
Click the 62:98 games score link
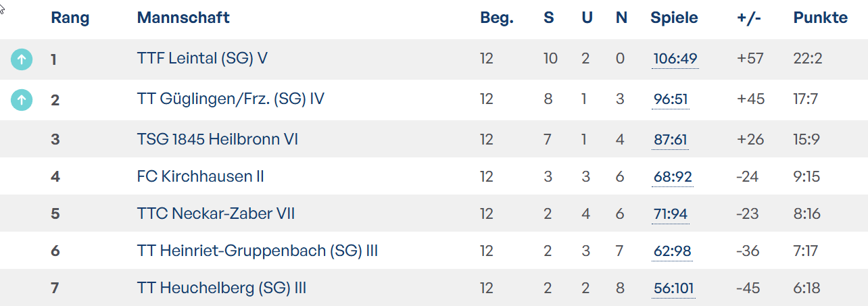coord(673,252)
